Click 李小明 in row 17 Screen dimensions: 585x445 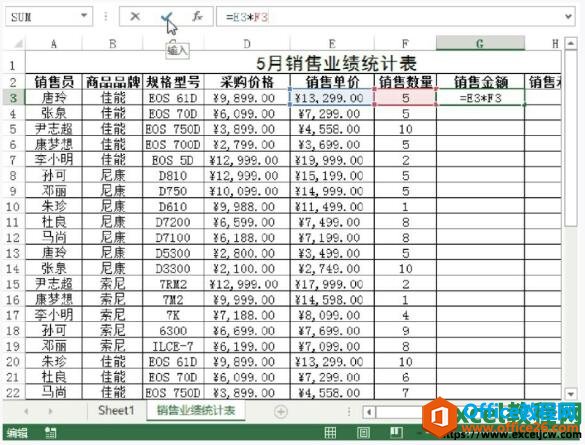point(54,315)
